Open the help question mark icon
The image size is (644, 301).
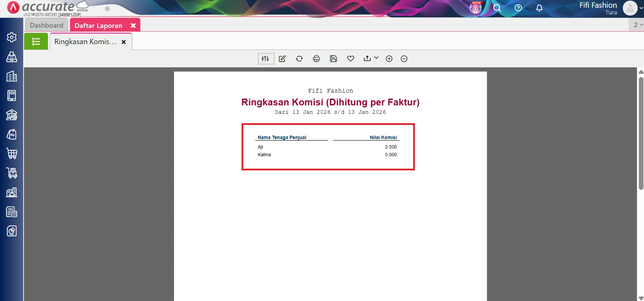518,8
